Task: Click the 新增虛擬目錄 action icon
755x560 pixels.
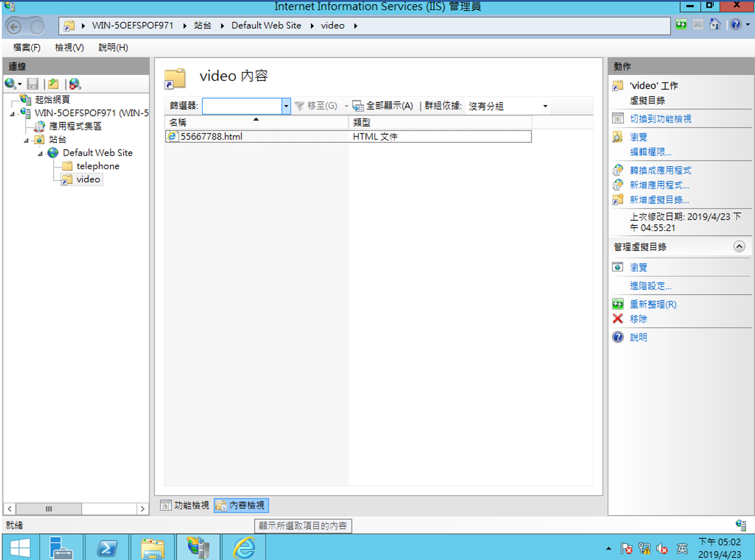Action: coord(618,200)
